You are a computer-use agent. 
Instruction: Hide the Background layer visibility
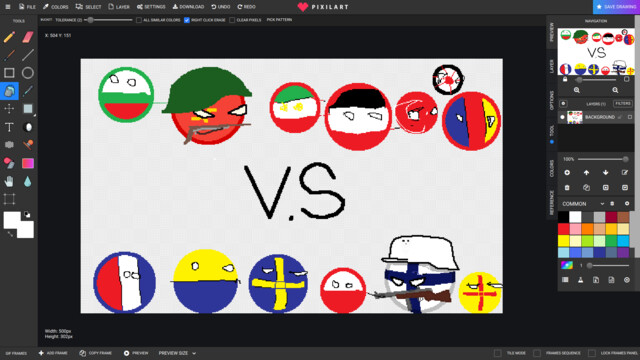[562, 117]
